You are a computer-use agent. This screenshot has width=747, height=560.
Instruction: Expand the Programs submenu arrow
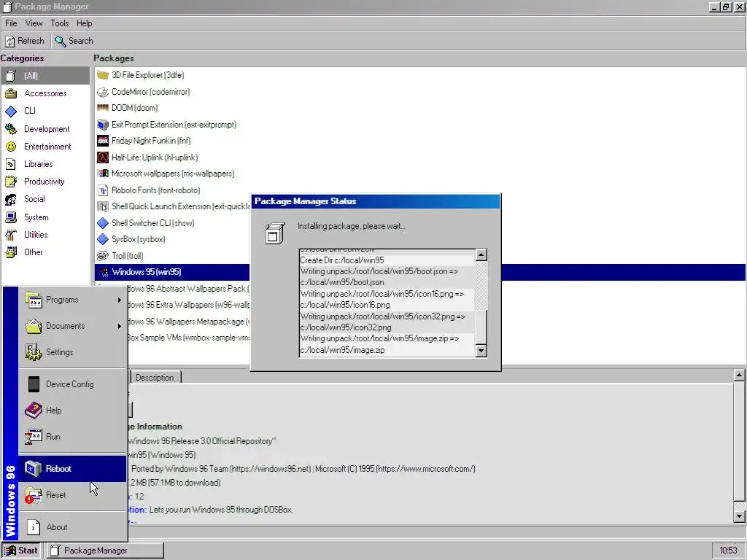coord(119,300)
